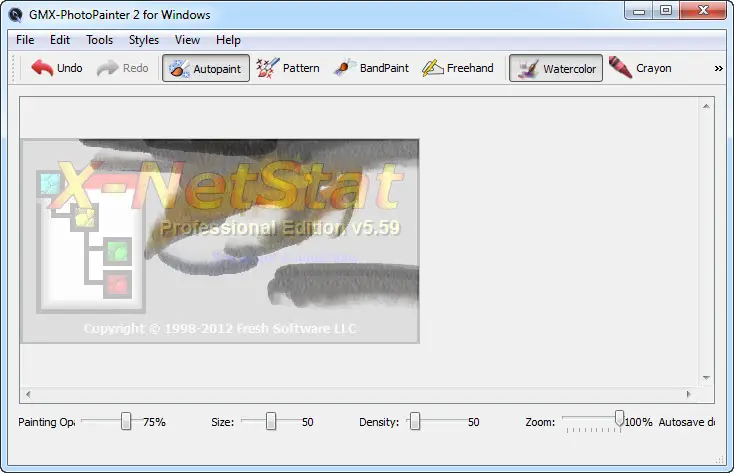The width and height of the screenshot is (734, 473).
Task: Select the Pattern paint tool
Action: (x=288, y=68)
